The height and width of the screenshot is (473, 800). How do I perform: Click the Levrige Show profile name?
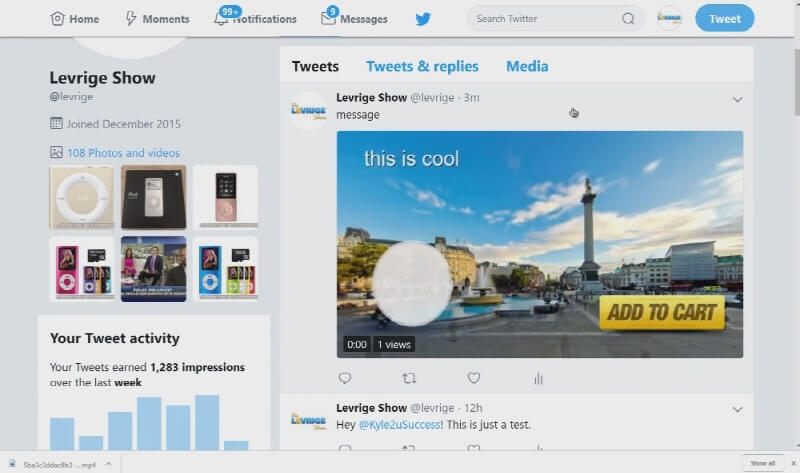coord(103,78)
